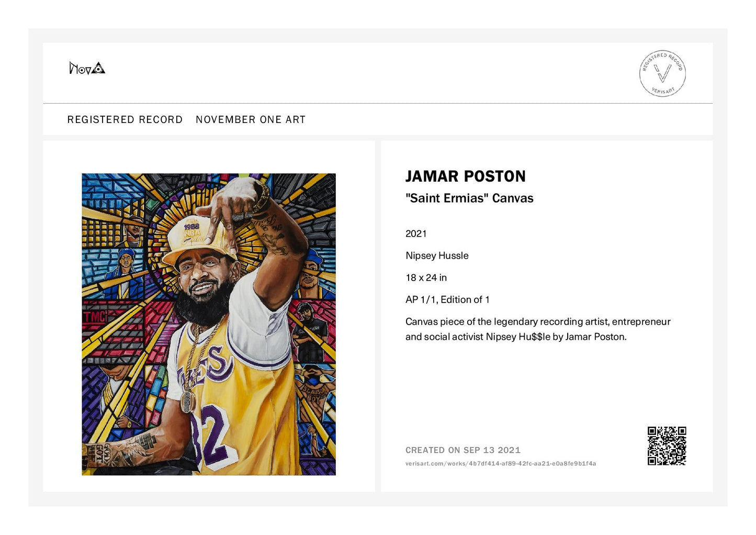Open the Saint Ermias artwork image
Image resolution: width=756 pixels, height=535 pixels.
pyautogui.click(x=209, y=325)
